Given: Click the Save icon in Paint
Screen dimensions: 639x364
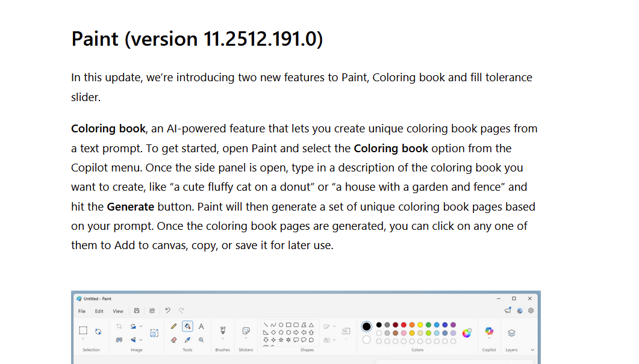Looking at the screenshot, I should 137,311.
